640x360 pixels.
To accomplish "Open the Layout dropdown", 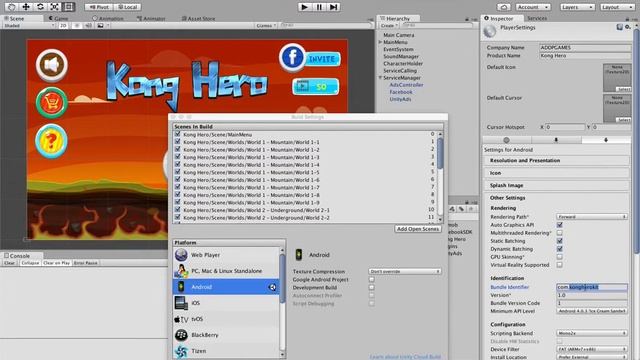I will coord(616,7).
